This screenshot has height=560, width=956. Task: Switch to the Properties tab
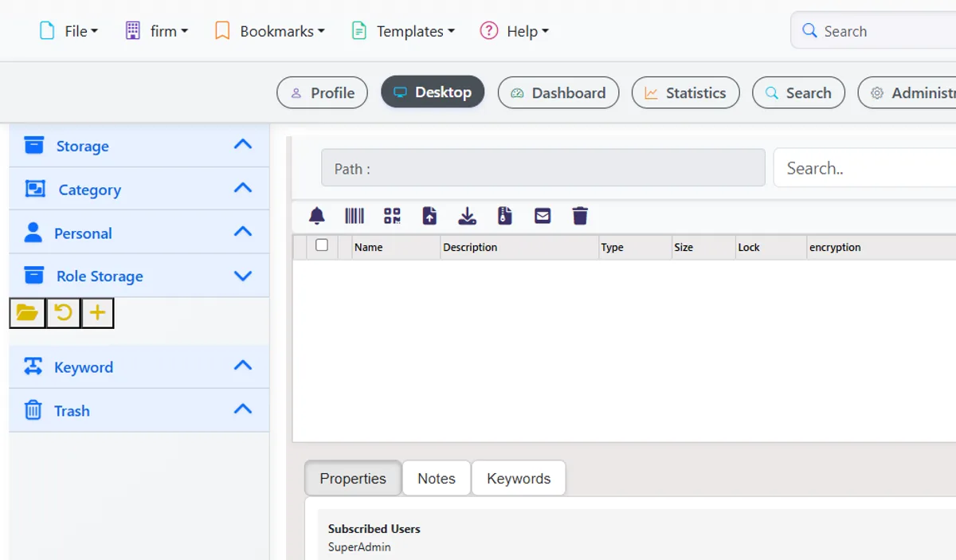[x=353, y=478]
